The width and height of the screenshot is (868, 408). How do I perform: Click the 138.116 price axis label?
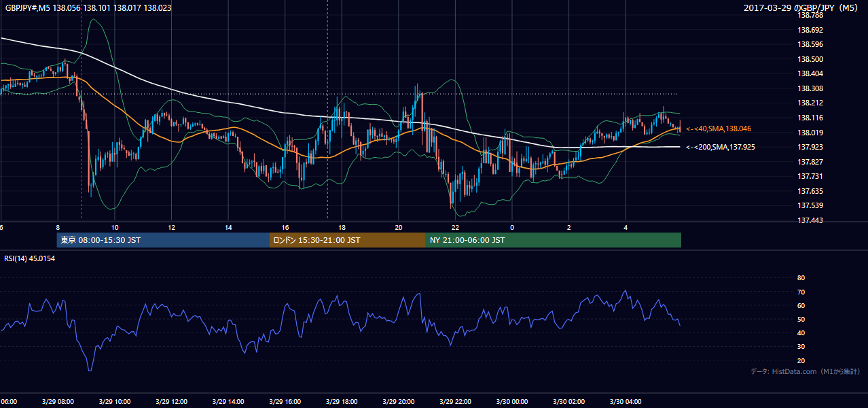pyautogui.click(x=810, y=118)
